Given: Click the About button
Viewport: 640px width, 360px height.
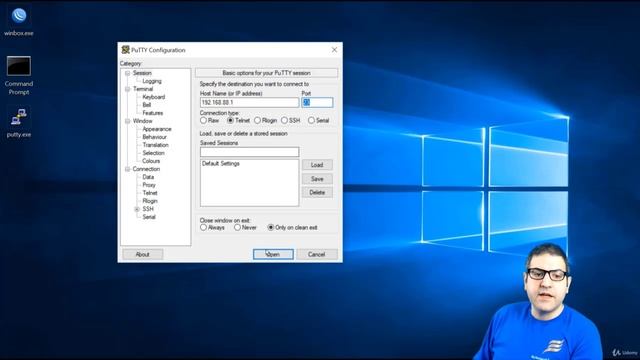Looking at the screenshot, I should coord(142,254).
